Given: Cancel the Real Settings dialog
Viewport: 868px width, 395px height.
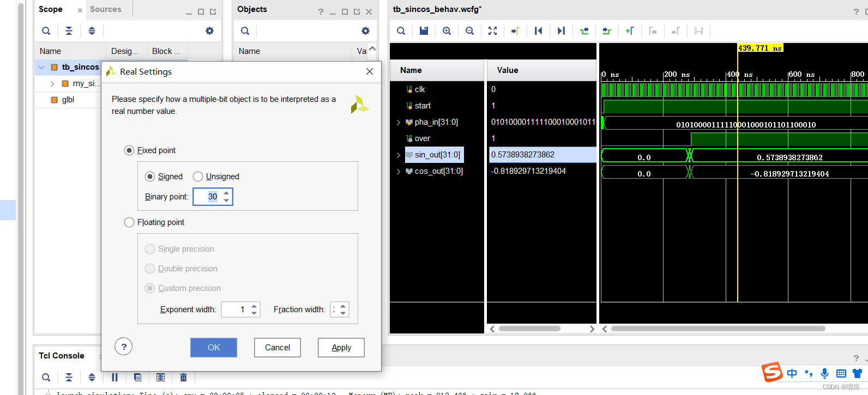Looking at the screenshot, I should (278, 348).
